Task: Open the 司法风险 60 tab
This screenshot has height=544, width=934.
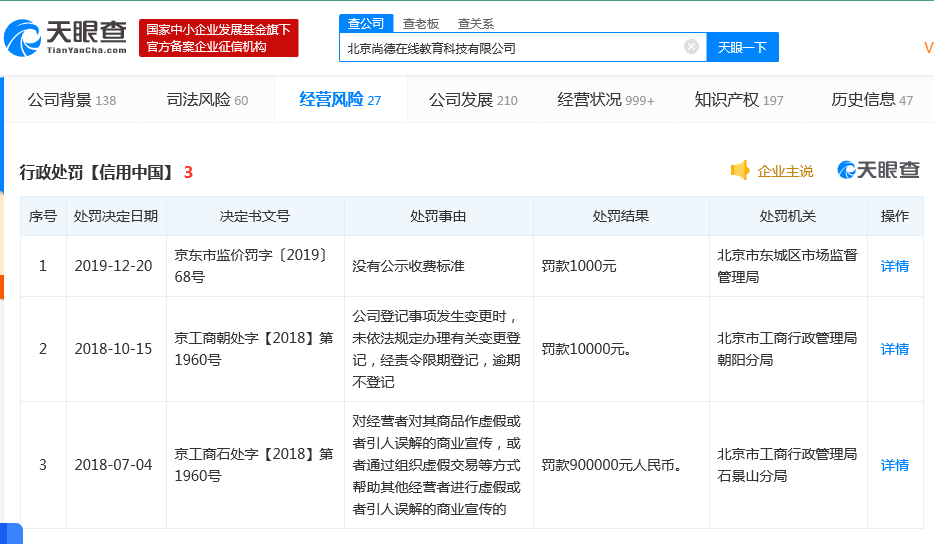Action: (x=207, y=100)
